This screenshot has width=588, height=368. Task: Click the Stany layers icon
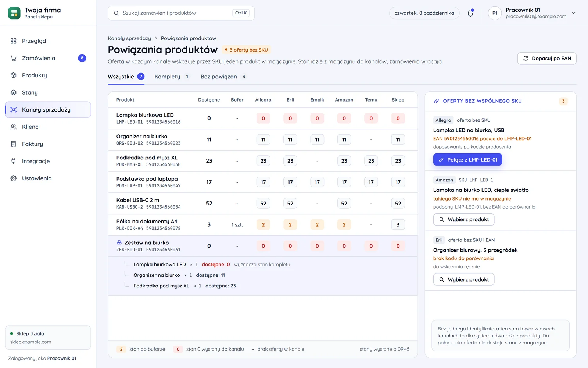click(x=14, y=92)
